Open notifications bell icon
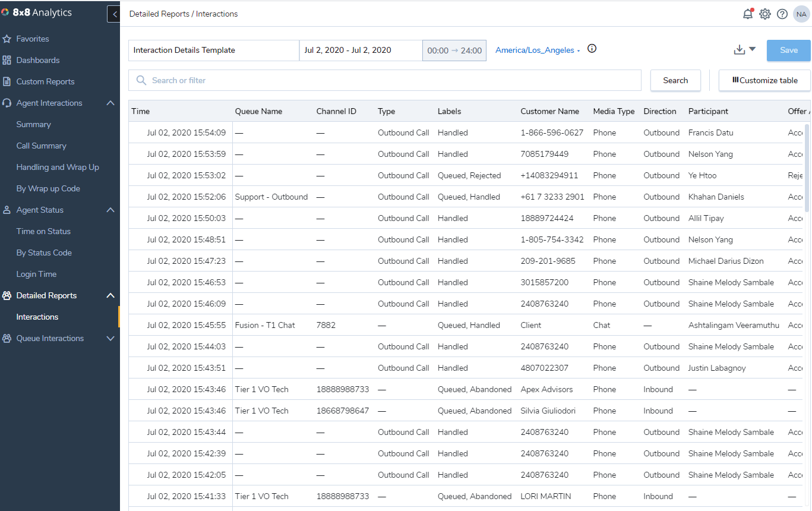The width and height of the screenshot is (812, 511). pos(748,14)
